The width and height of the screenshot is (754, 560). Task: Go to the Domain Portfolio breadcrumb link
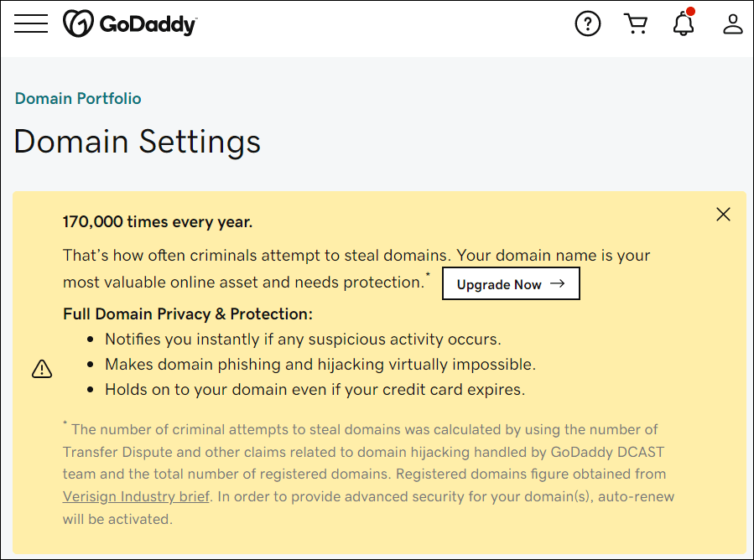point(78,99)
